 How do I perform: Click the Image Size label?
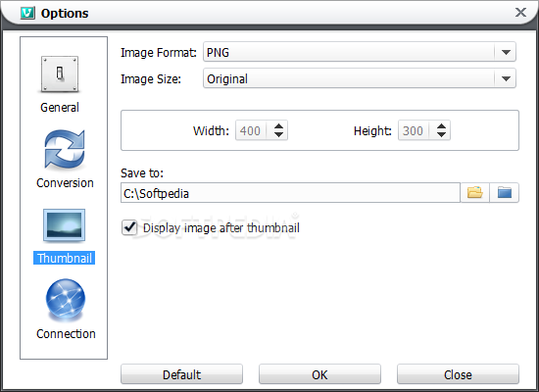coord(151,79)
